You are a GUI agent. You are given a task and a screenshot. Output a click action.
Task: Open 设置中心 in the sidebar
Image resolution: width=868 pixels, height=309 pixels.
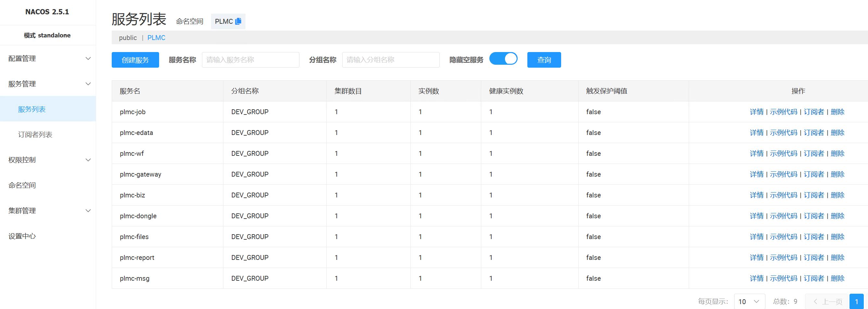(x=22, y=236)
